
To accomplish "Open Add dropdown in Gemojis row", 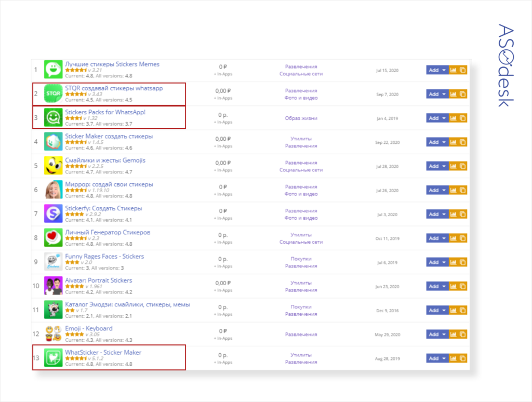I will pyautogui.click(x=437, y=166).
